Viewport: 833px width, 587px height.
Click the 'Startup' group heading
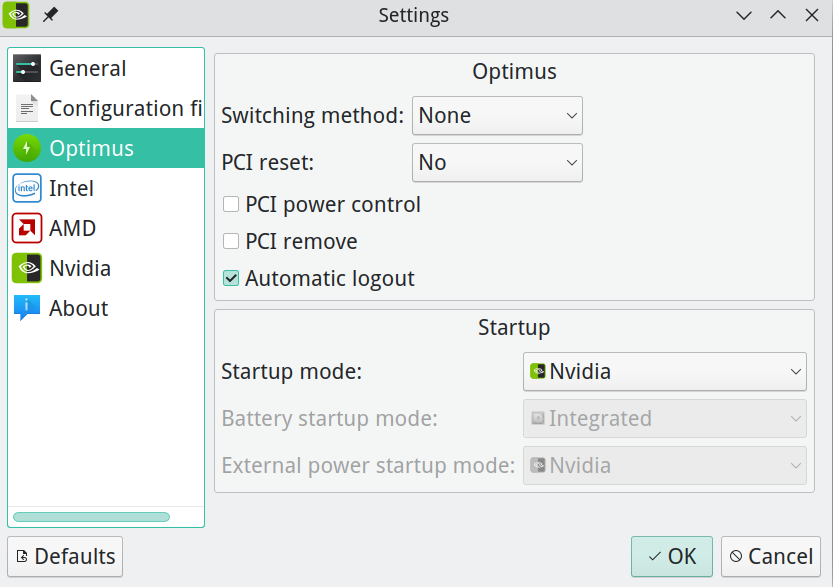pyautogui.click(x=514, y=327)
